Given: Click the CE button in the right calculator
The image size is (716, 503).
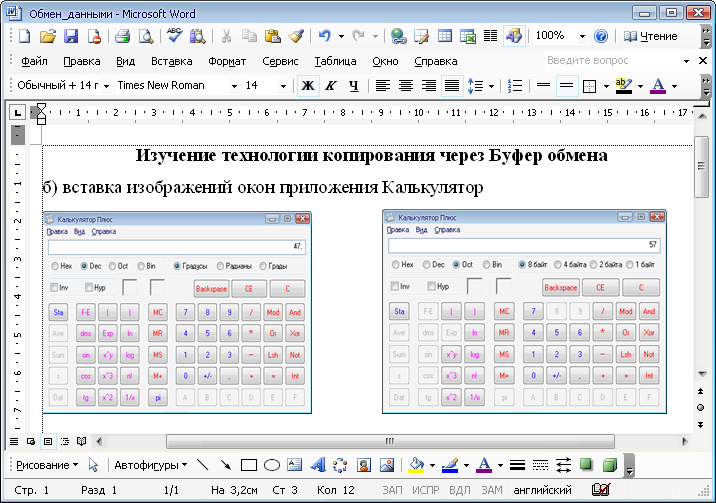Looking at the screenshot, I should tap(600, 287).
